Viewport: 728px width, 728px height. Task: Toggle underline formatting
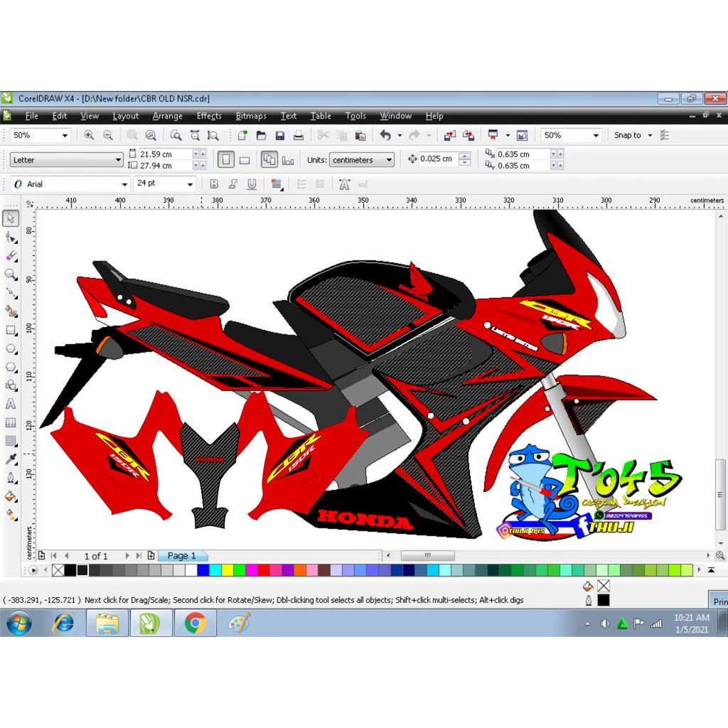click(x=252, y=183)
